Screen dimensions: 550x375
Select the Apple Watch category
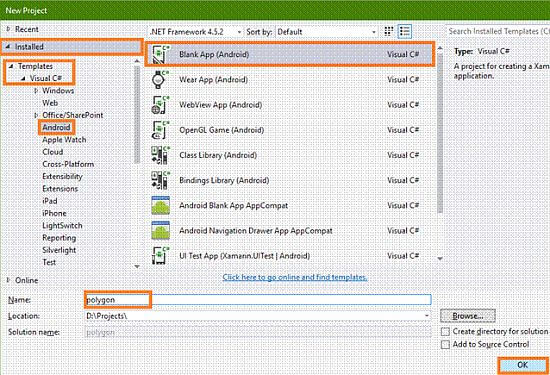(64, 140)
